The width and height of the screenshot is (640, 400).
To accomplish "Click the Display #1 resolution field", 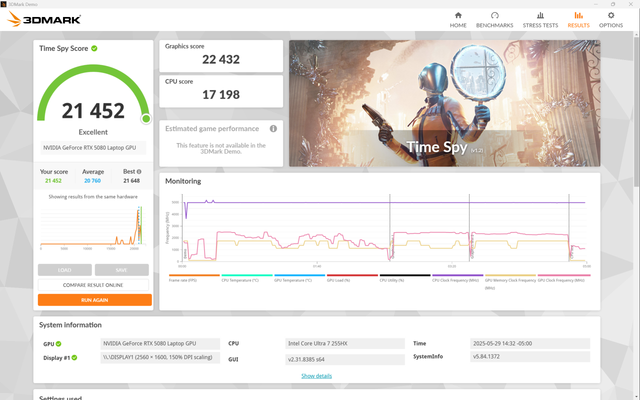I will 160,357.
